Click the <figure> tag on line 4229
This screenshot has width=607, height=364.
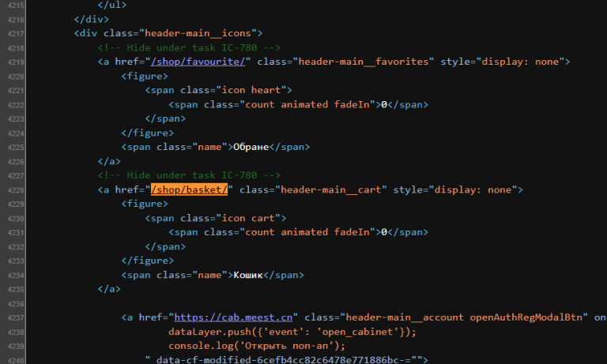pos(145,204)
